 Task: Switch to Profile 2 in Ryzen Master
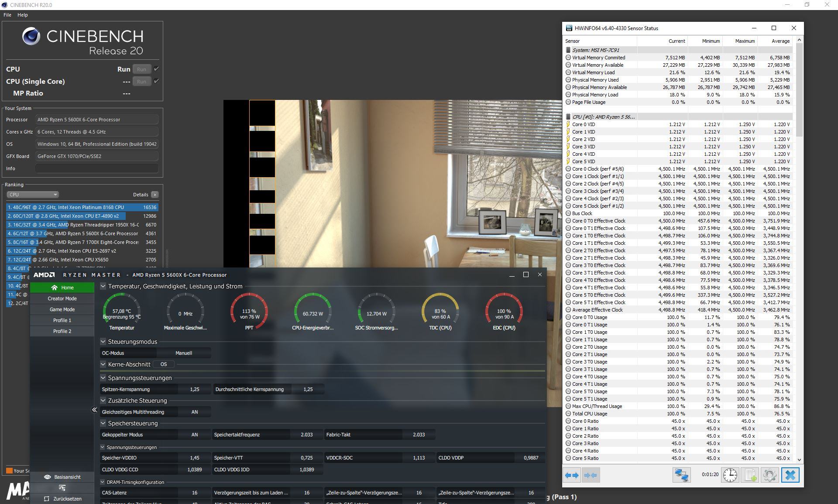point(62,331)
